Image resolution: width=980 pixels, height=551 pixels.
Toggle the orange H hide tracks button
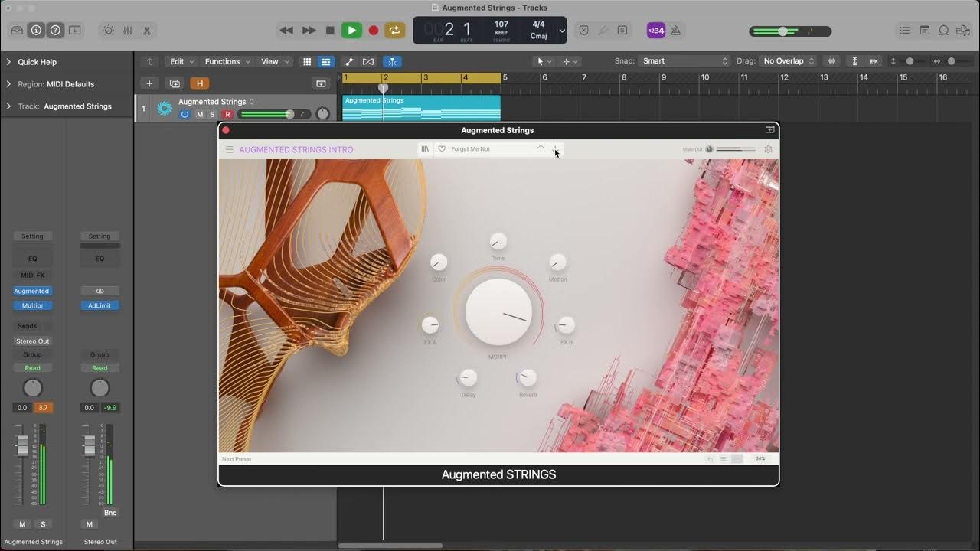(x=200, y=83)
